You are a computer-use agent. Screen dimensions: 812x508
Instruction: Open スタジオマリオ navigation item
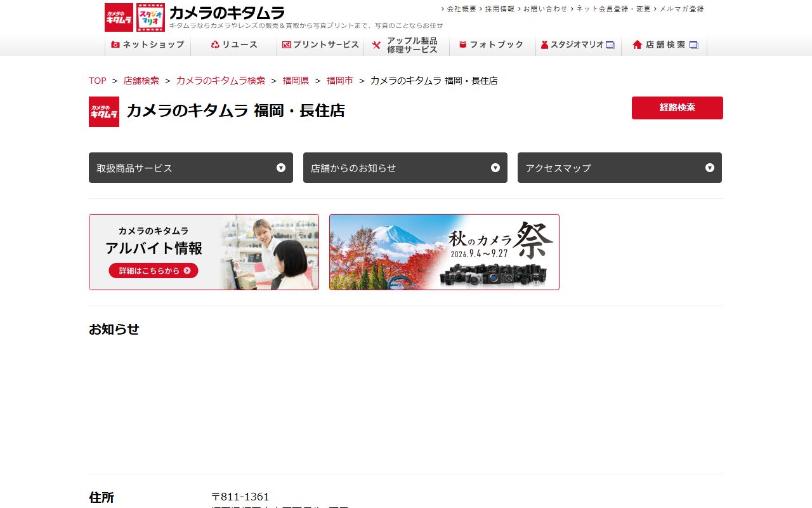(578, 45)
